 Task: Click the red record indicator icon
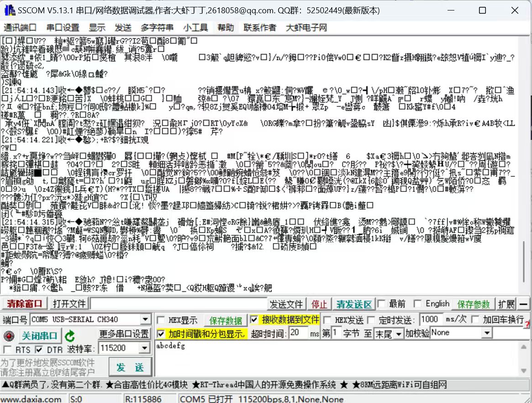(x=9, y=336)
